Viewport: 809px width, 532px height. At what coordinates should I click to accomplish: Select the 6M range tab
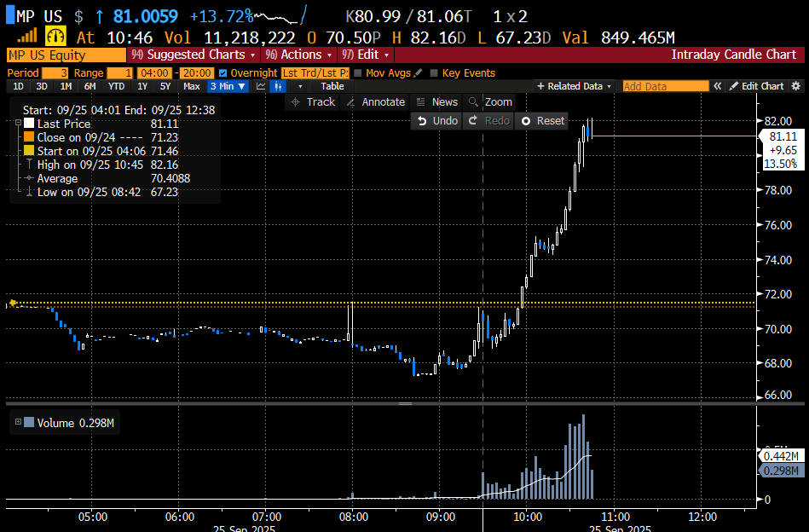[x=90, y=86]
